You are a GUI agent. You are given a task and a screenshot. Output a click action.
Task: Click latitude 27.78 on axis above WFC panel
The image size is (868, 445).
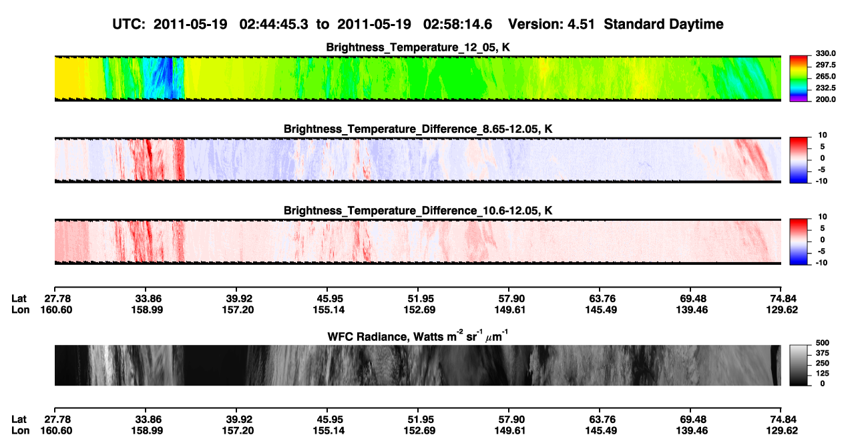pyautogui.click(x=56, y=298)
